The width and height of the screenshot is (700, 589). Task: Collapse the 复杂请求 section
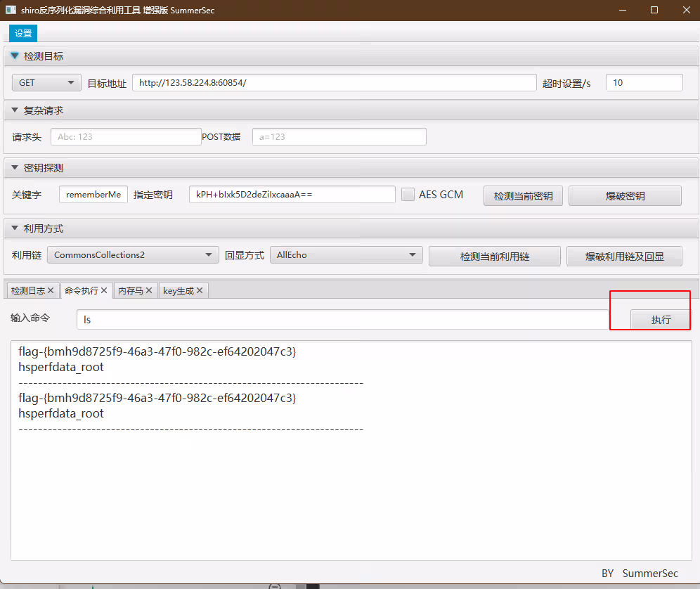click(15, 110)
